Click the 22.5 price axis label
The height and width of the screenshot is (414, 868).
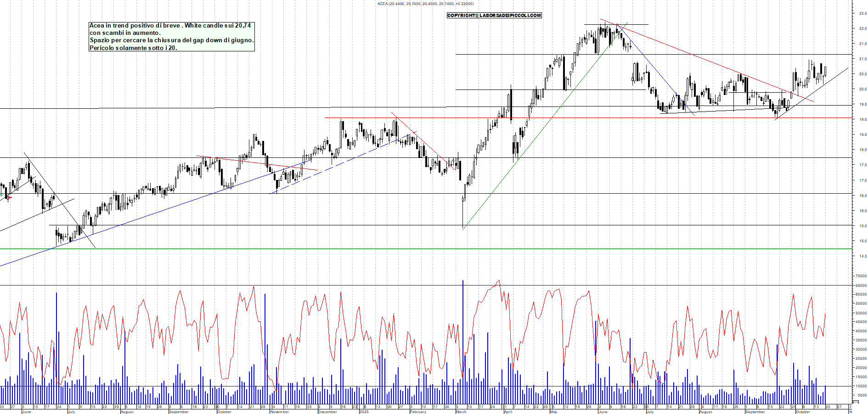point(862,13)
